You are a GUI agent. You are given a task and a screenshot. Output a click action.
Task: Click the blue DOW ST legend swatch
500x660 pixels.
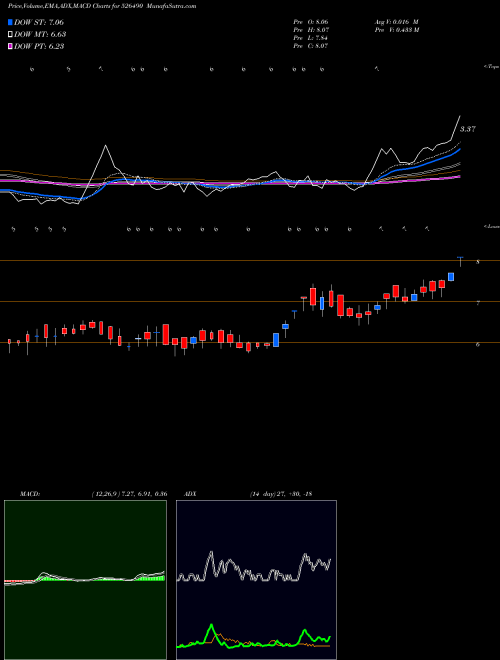10,22
